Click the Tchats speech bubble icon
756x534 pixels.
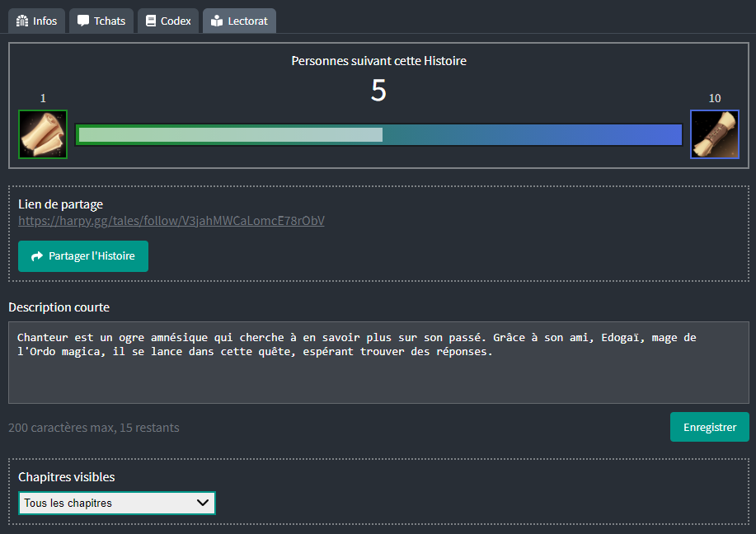click(x=83, y=21)
